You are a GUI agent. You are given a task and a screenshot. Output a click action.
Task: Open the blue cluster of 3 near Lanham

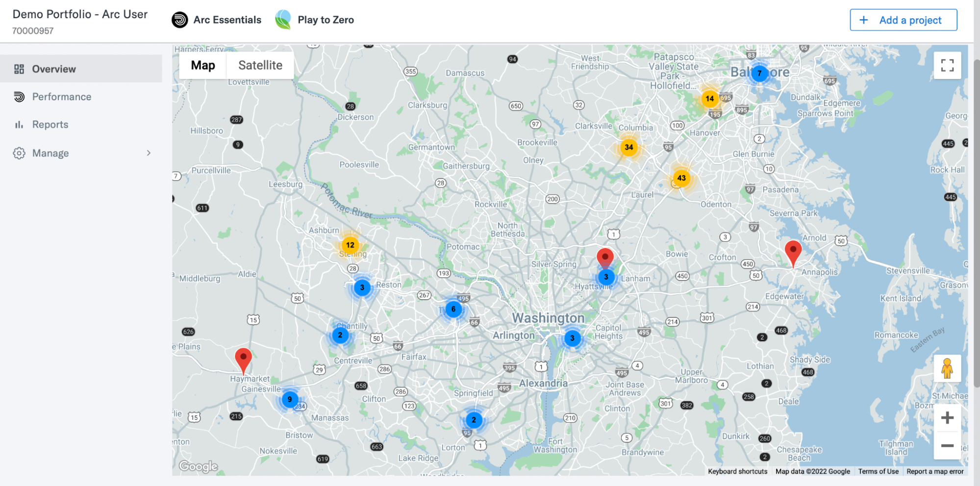click(606, 277)
